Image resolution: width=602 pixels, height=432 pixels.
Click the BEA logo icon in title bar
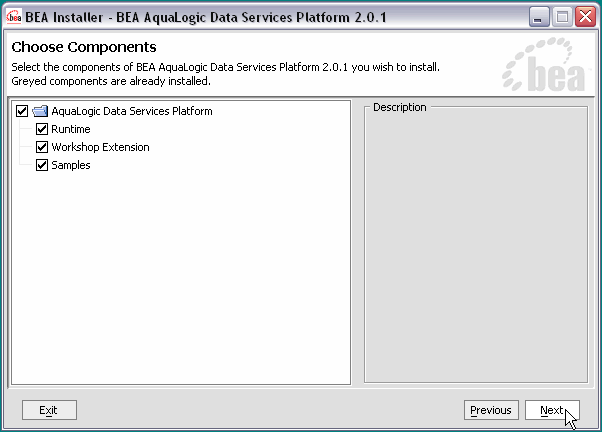click(14, 17)
